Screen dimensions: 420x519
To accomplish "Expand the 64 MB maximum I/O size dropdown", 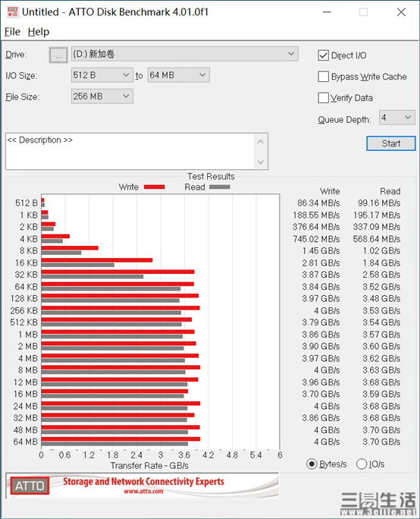I will pyautogui.click(x=179, y=75).
